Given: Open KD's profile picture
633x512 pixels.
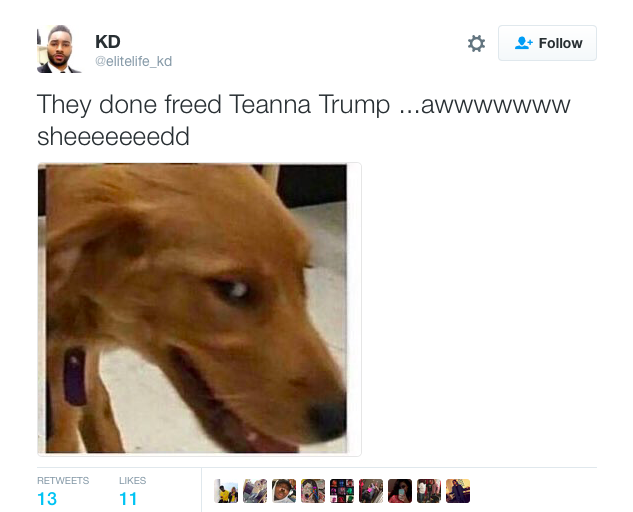Looking at the screenshot, I should [x=59, y=49].
